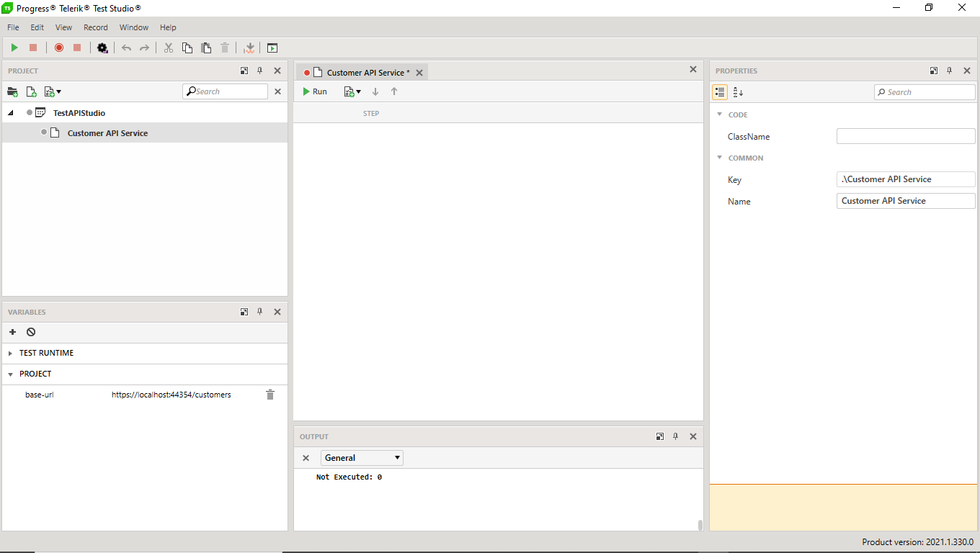Pin the Output panel

coord(676,436)
